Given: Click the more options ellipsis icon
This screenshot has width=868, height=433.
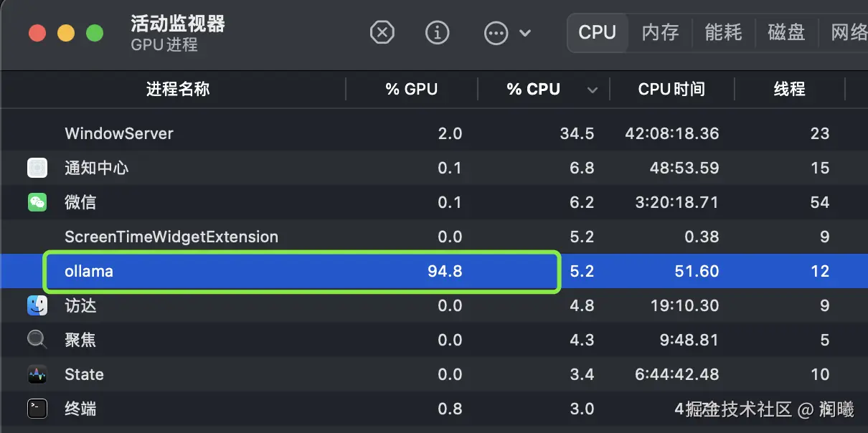Looking at the screenshot, I should click(496, 32).
